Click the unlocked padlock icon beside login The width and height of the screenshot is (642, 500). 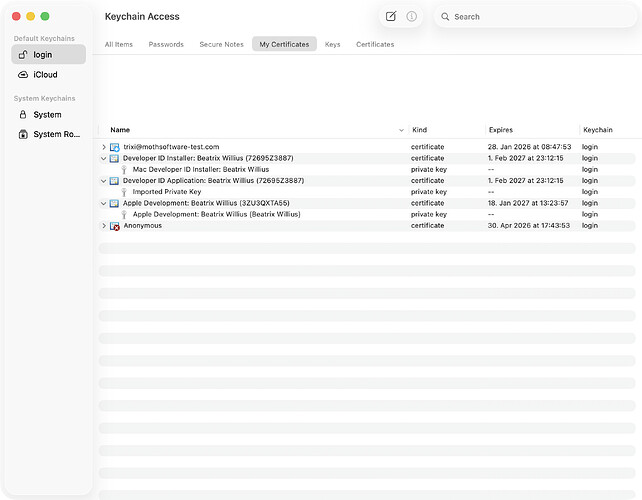pos(23,54)
